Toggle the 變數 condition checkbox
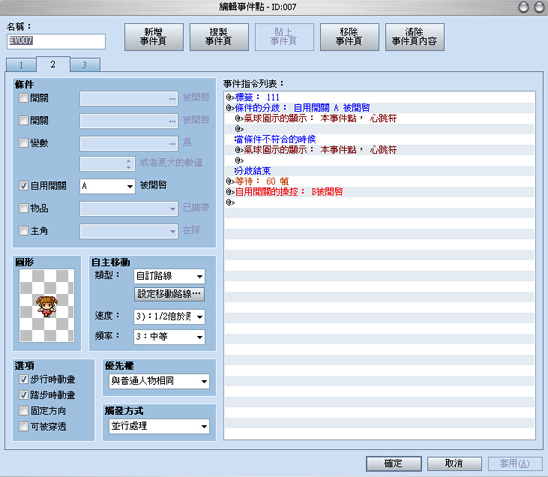 [x=23, y=143]
